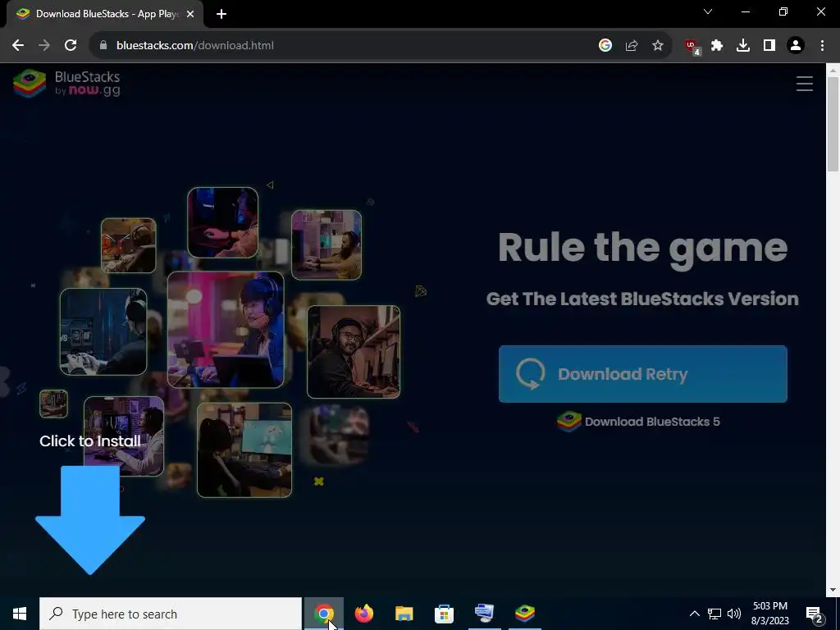Open Microsoft Store from the taskbar
840x630 pixels.
coord(444,614)
